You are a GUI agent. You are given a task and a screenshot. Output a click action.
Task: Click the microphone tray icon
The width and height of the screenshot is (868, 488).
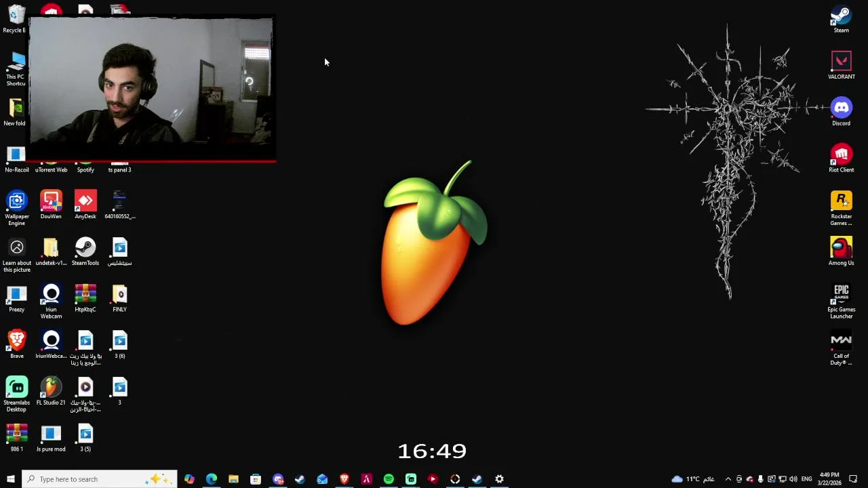[760, 479]
